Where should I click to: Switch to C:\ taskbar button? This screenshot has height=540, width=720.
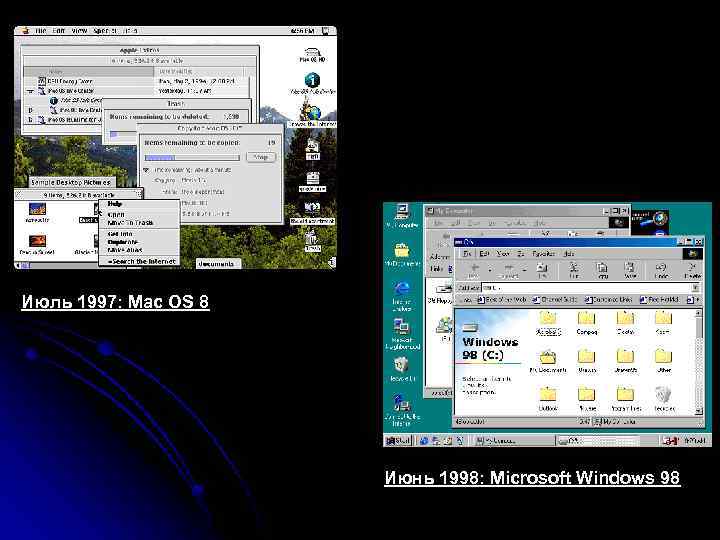[x=597, y=441]
